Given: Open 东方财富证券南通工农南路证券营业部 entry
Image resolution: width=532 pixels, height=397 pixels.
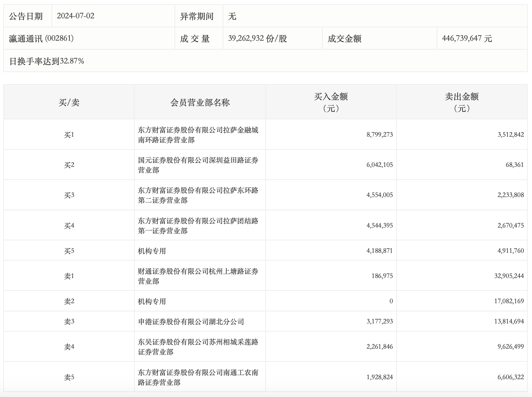Looking at the screenshot, I should 198,377.
